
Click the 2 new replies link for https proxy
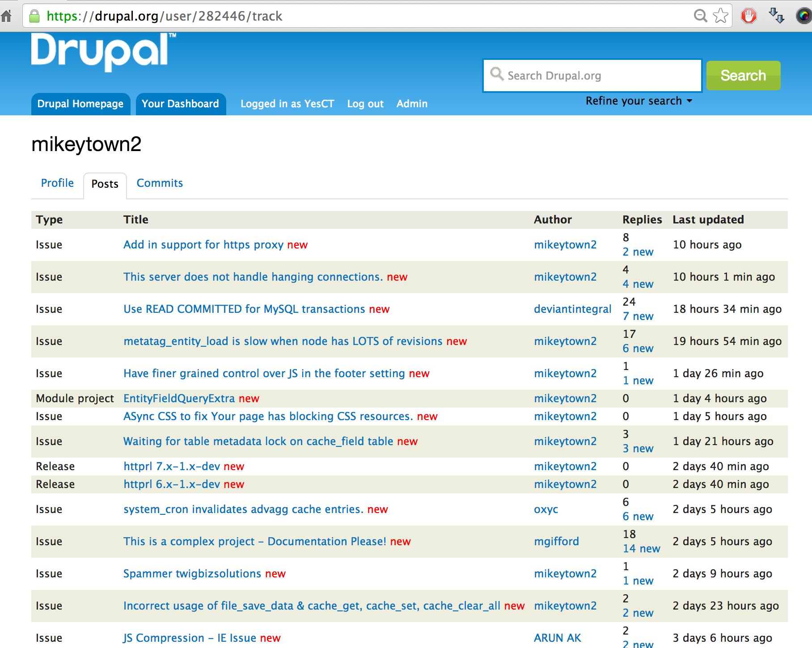click(638, 252)
